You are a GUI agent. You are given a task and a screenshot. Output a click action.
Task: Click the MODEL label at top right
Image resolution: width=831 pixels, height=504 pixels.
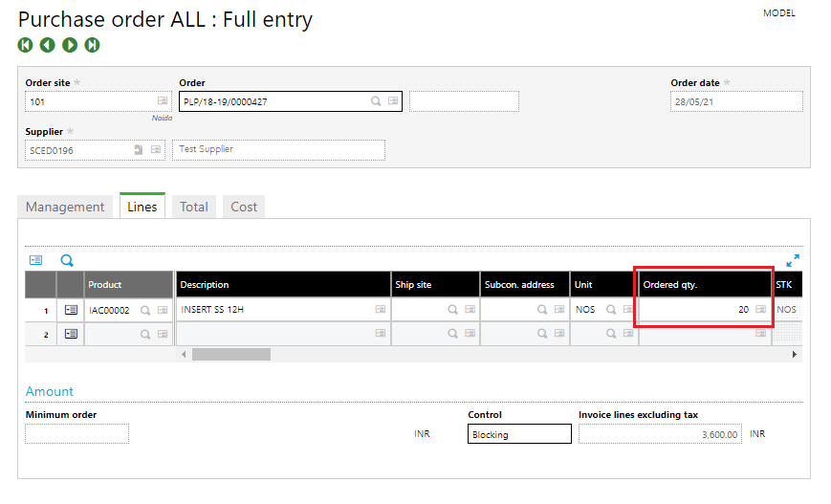pyautogui.click(x=779, y=13)
